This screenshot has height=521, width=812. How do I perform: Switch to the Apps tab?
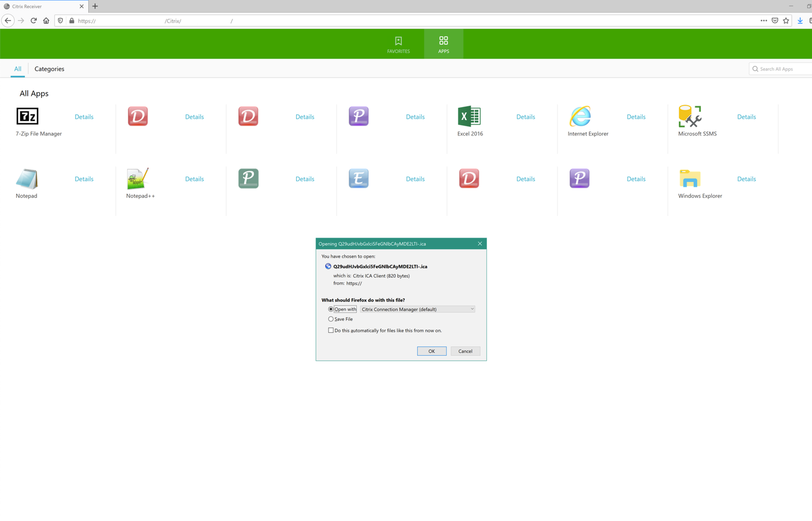click(x=444, y=45)
